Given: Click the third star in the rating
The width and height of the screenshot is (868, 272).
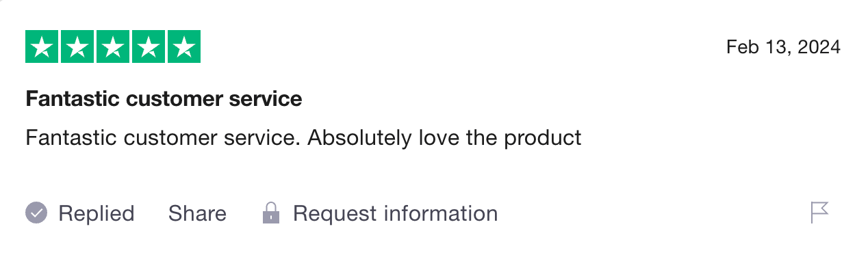Looking at the screenshot, I should point(113,47).
